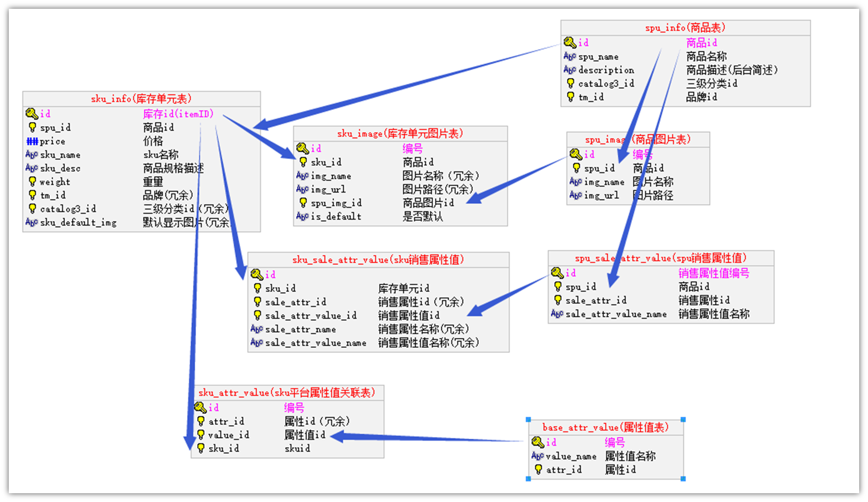The height and width of the screenshot is (502, 868).
Task: Select the base_attr_value table title
Action: (605, 427)
